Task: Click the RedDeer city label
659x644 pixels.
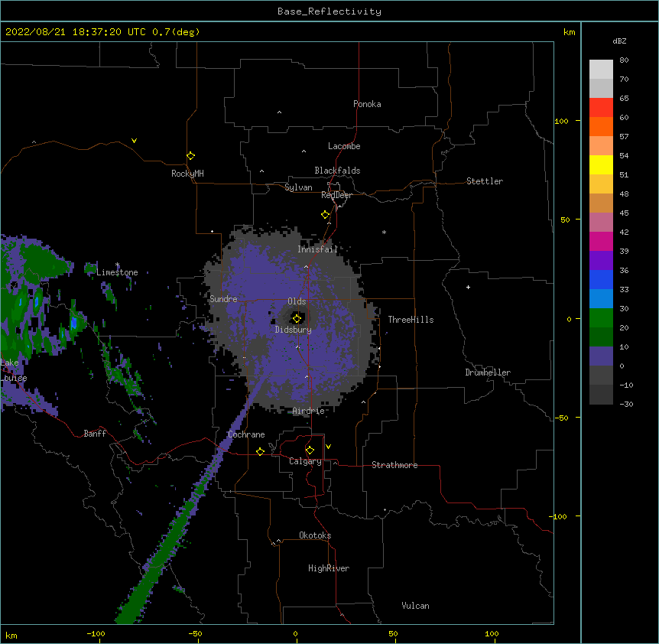Action: 336,195
